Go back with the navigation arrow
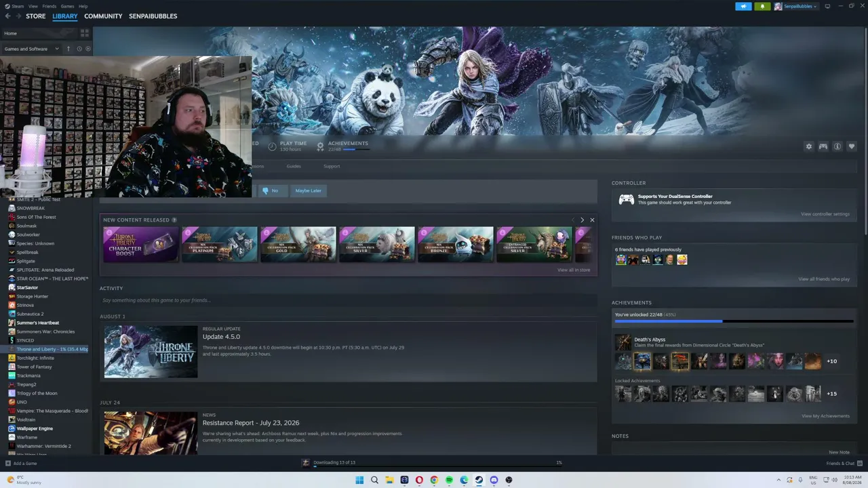Viewport: 868px width, 488px height. 7,16
